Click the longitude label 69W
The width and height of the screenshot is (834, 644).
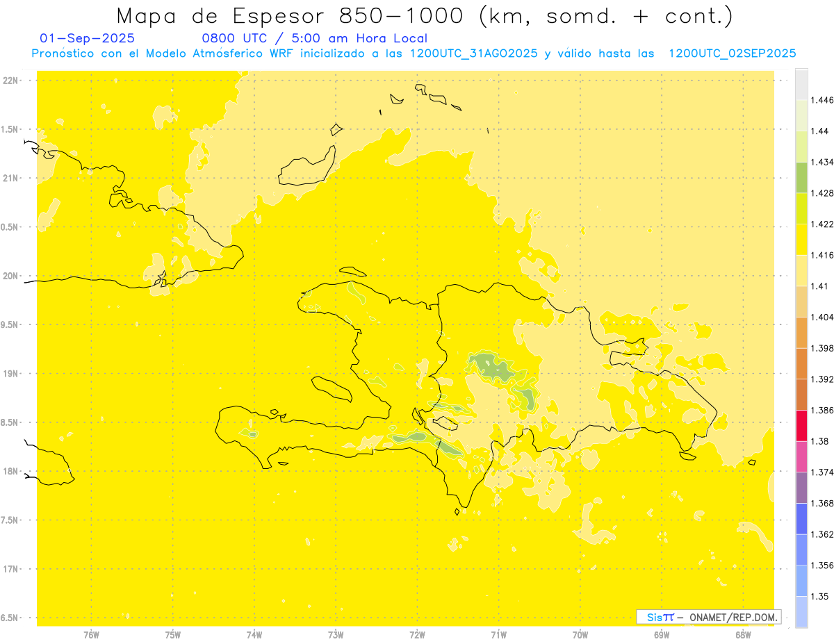pos(662,634)
